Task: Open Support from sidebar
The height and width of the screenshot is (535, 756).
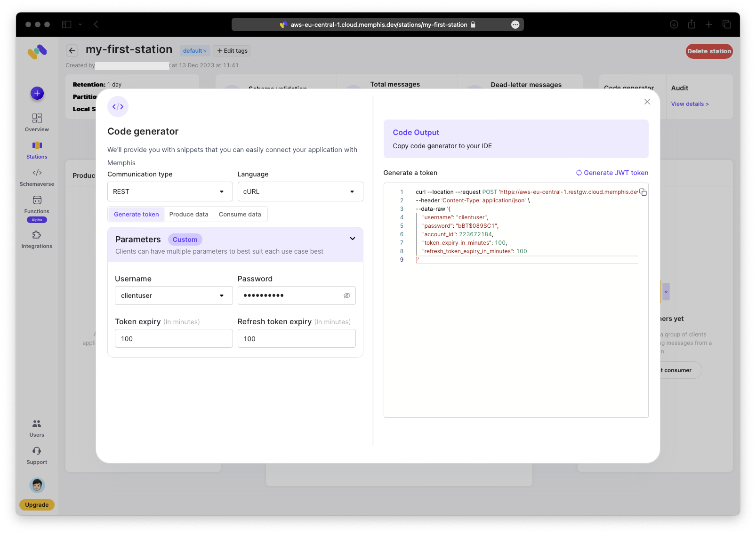Action: click(37, 455)
